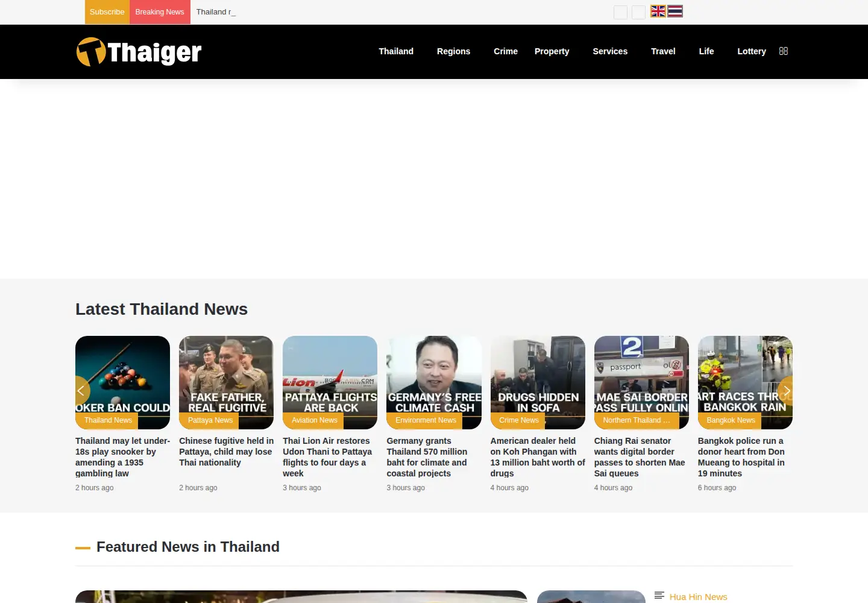Image resolution: width=868 pixels, height=603 pixels.
Task: Click the '6 hours ago' timestamp
Action: (x=717, y=488)
